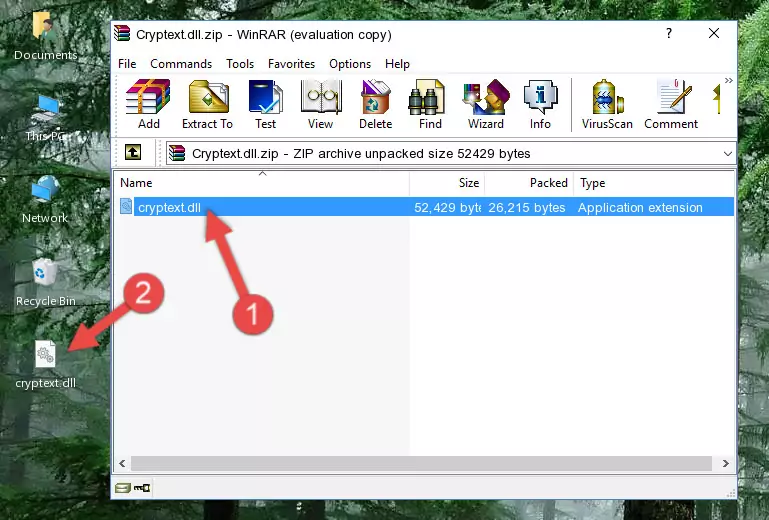Click the Add toolbar icon
Viewport: 769px width, 520px height.
pyautogui.click(x=148, y=104)
